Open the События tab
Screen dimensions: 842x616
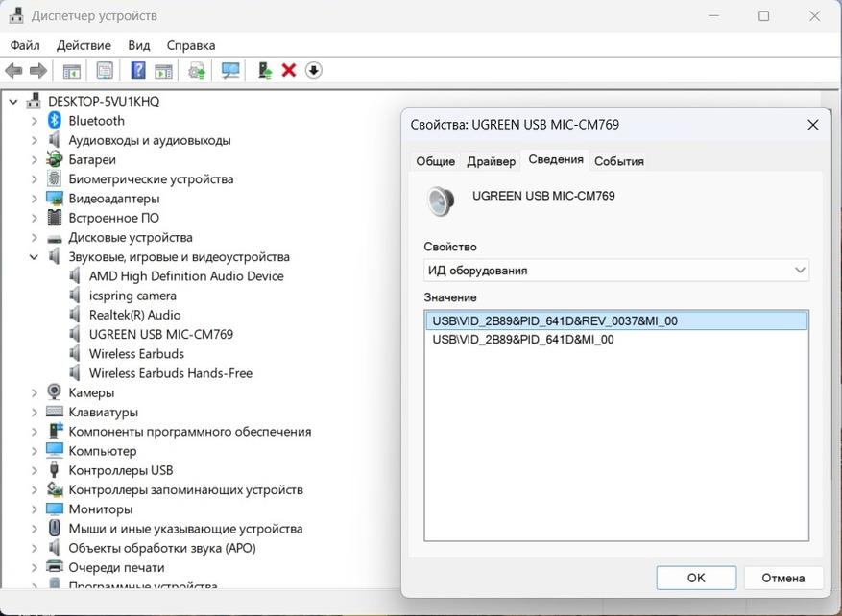click(618, 161)
